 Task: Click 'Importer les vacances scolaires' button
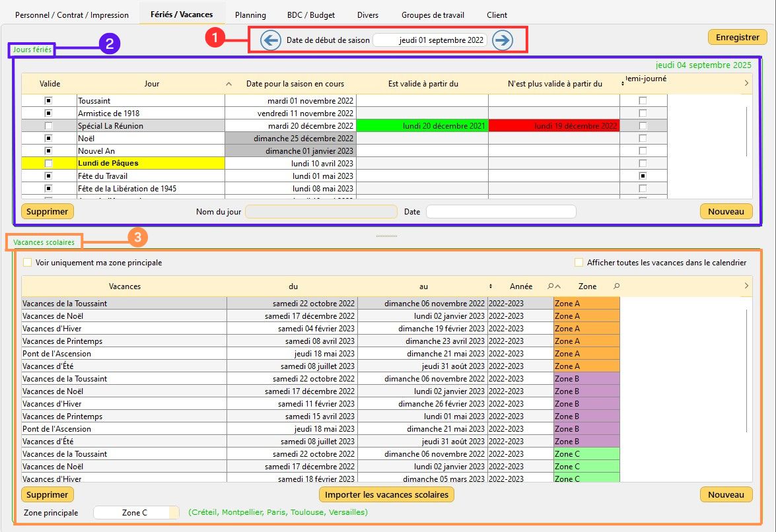coord(386,495)
